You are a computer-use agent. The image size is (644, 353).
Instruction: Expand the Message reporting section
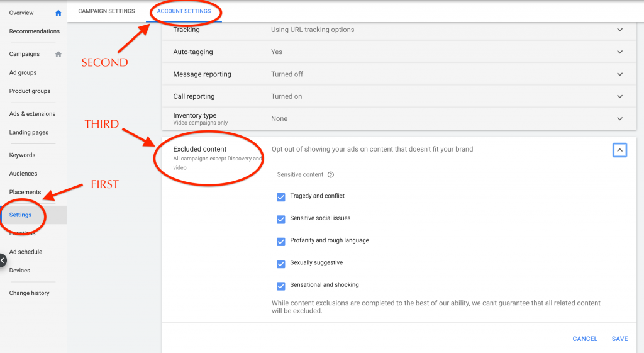click(619, 74)
